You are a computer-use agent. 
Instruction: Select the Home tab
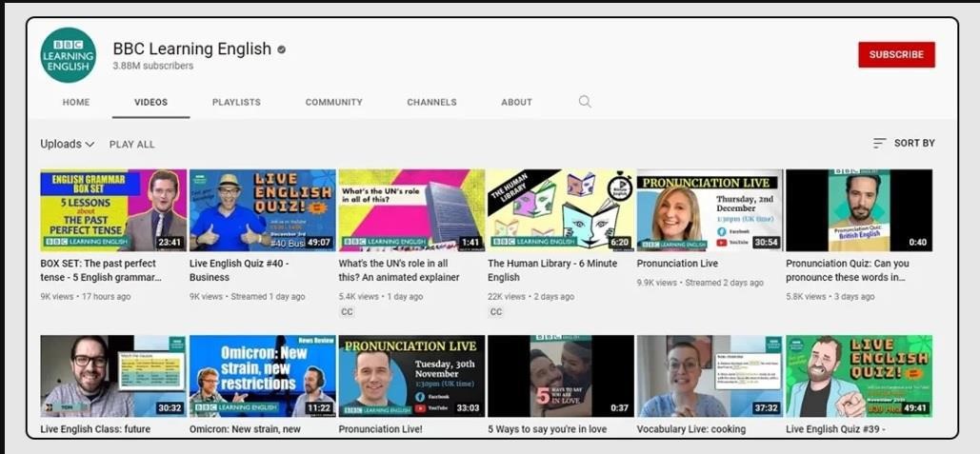pyautogui.click(x=76, y=102)
